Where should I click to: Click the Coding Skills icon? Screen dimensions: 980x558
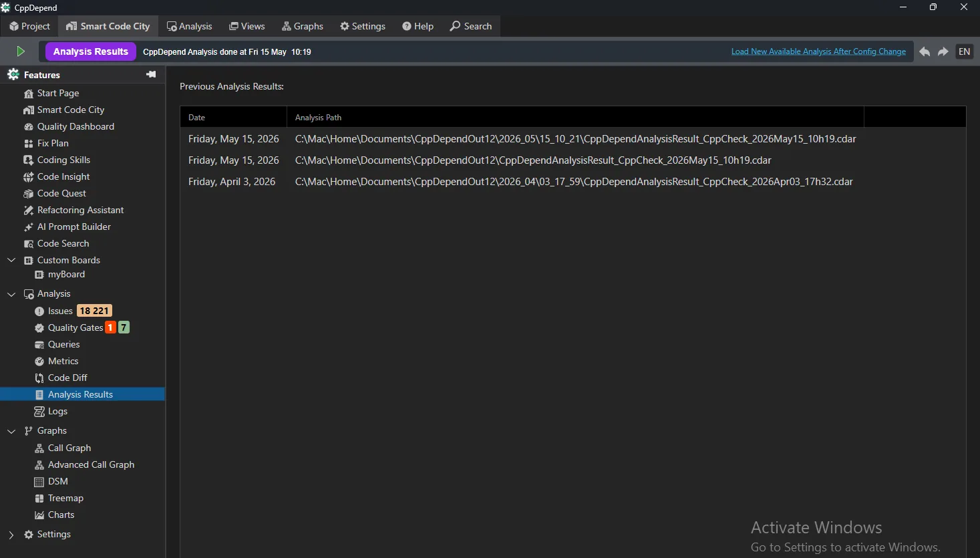[28, 160]
